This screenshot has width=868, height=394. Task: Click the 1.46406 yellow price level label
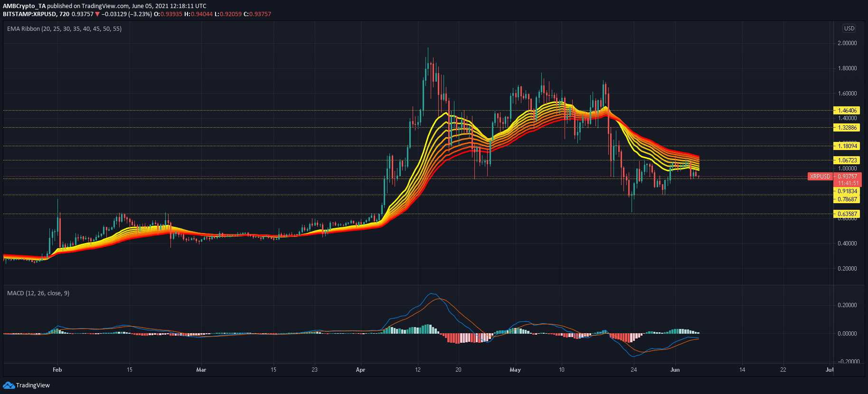(x=847, y=110)
